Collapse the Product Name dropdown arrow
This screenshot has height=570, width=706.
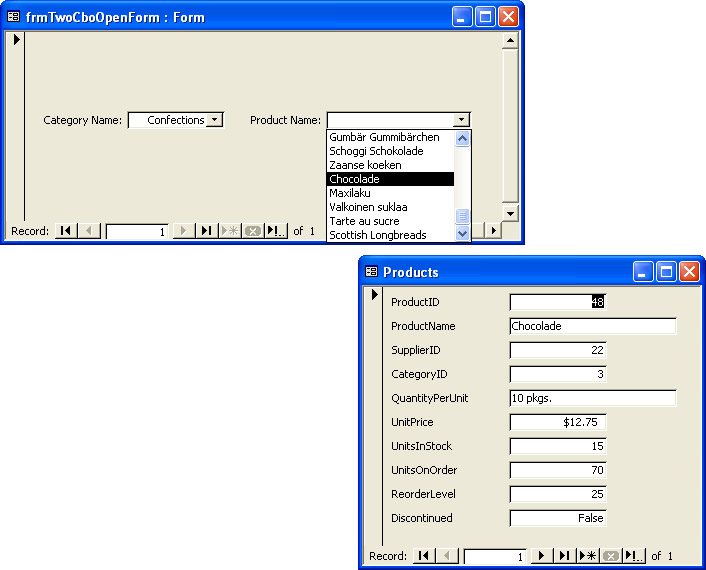coord(461,120)
